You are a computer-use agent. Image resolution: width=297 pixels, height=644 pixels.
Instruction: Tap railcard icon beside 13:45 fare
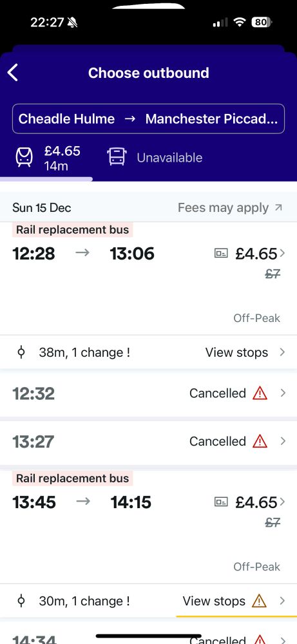[x=221, y=502]
